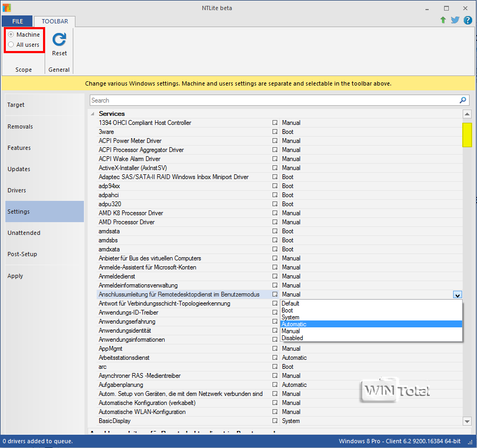This screenshot has width=477, height=448.
Task: Select the Anbieter für Bus des virtuellen Computers row
Action: click(279, 258)
